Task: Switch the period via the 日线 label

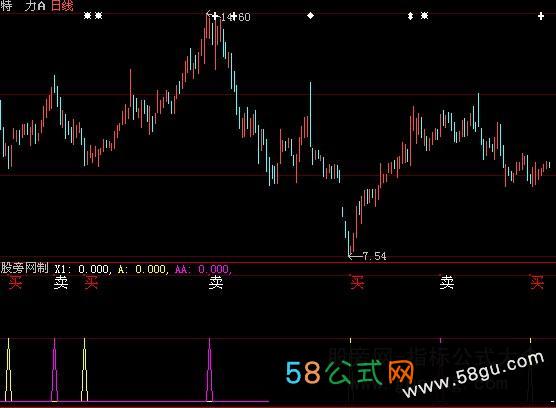Action: tap(62, 6)
